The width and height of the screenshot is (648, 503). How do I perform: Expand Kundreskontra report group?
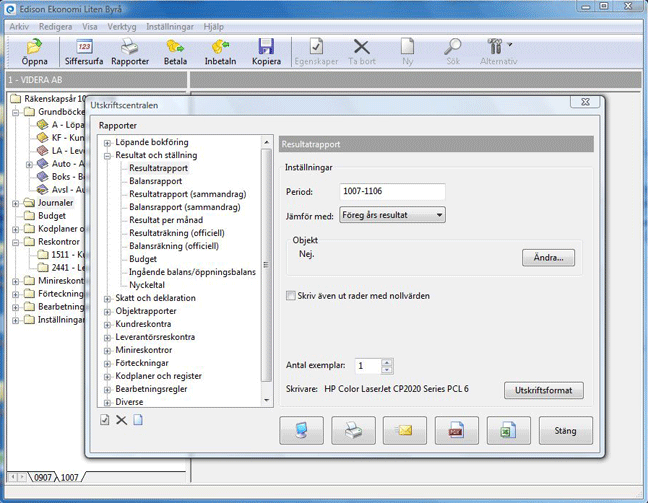click(107, 325)
